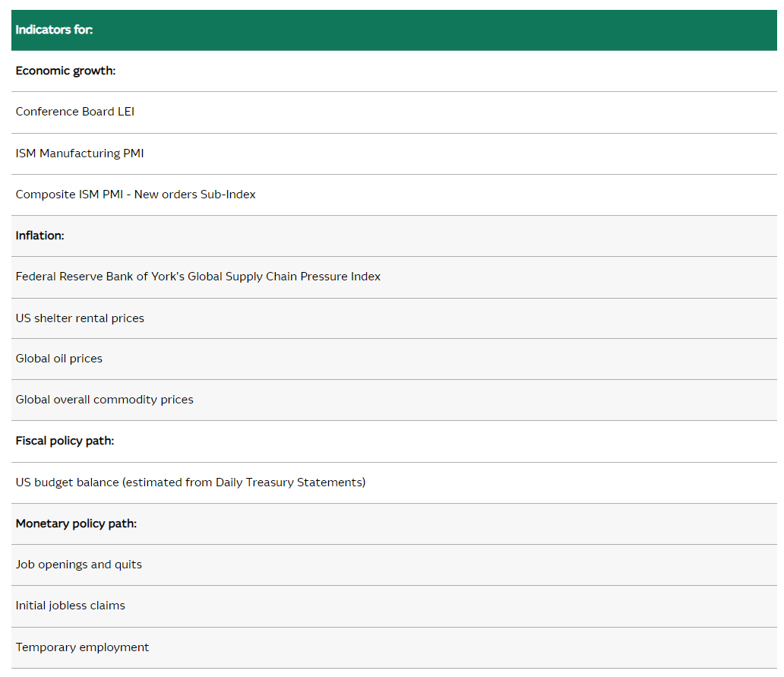Select the 'Inflation:' section heading
784x677 pixels.
click(40, 236)
